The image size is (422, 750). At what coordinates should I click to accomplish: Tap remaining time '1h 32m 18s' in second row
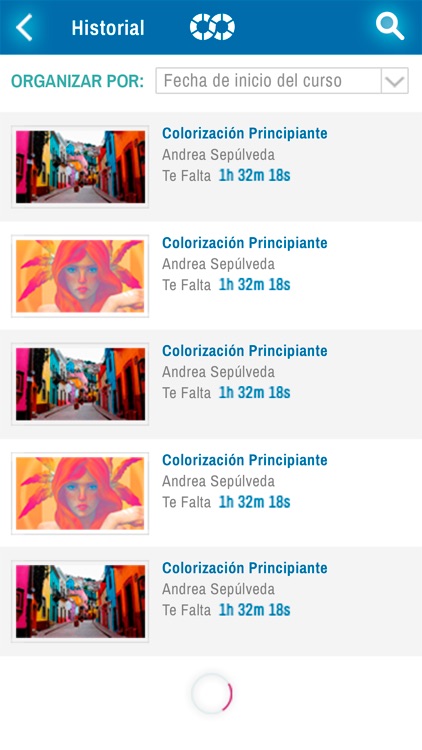(x=255, y=285)
